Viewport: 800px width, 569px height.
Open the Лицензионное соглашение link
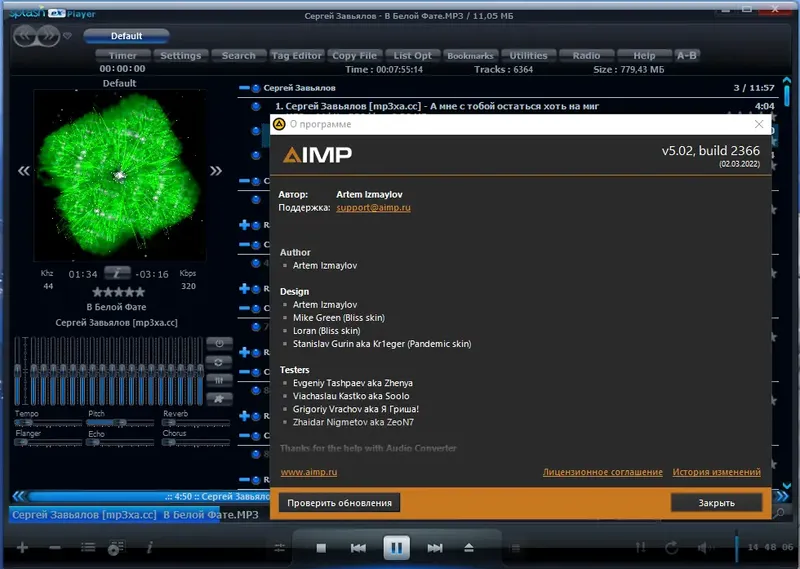pyautogui.click(x=603, y=472)
